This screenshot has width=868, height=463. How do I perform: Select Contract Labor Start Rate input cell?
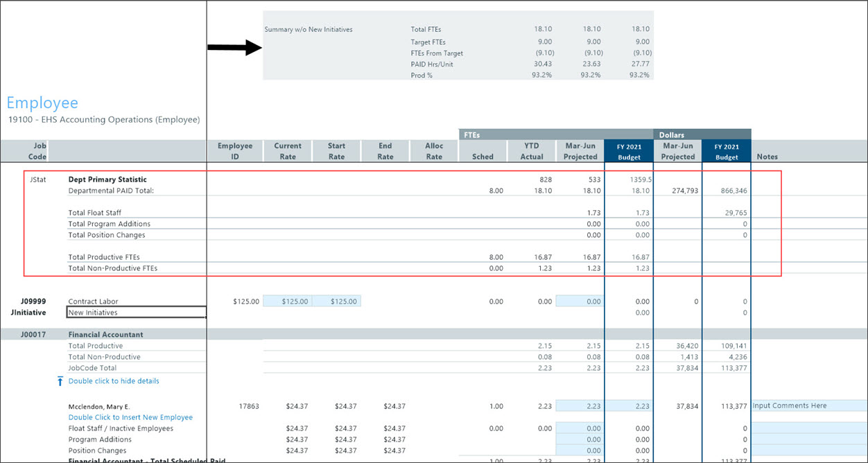(336, 302)
